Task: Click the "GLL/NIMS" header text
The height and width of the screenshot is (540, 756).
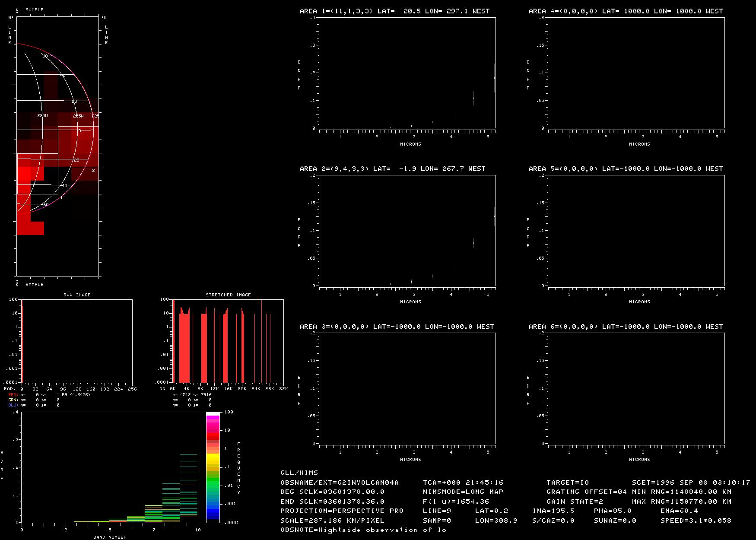Action: 299,473
